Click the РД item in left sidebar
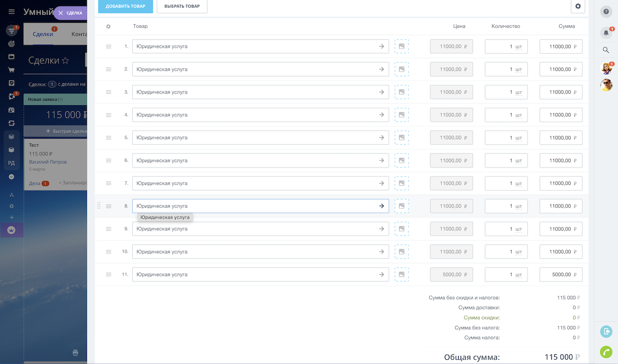The image size is (618, 364). 12,163
